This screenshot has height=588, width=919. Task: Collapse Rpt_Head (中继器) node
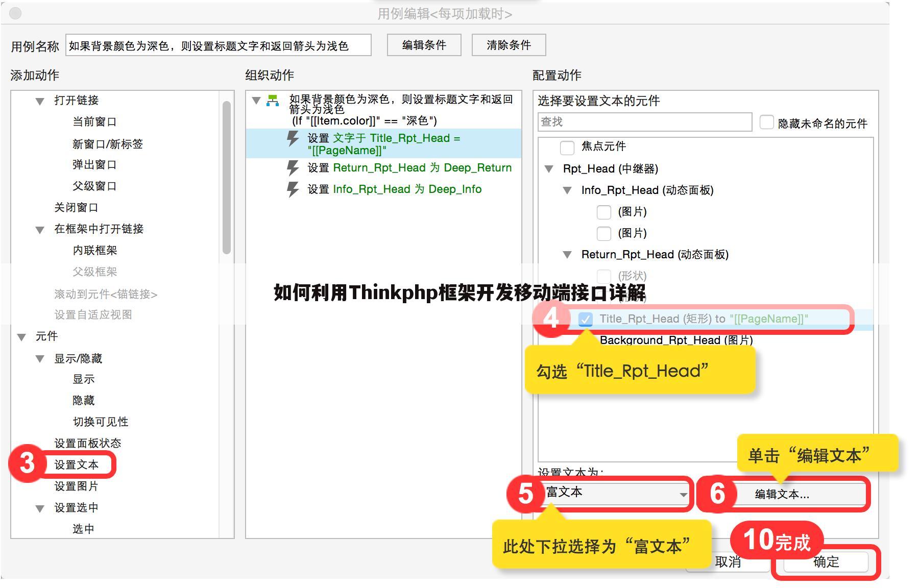(x=549, y=169)
